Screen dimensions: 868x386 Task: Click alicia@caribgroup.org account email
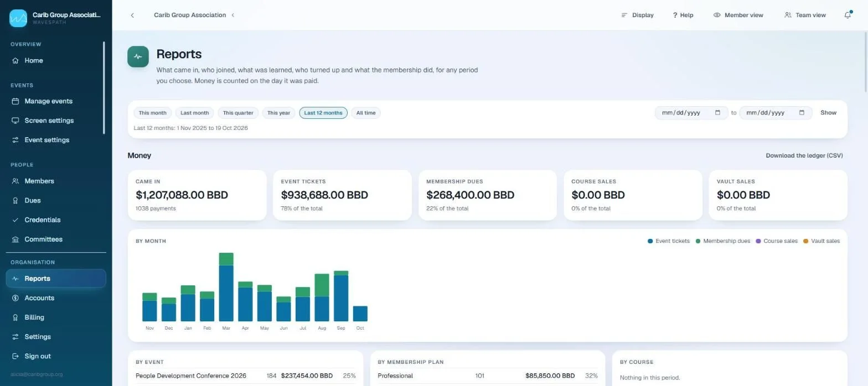point(37,374)
